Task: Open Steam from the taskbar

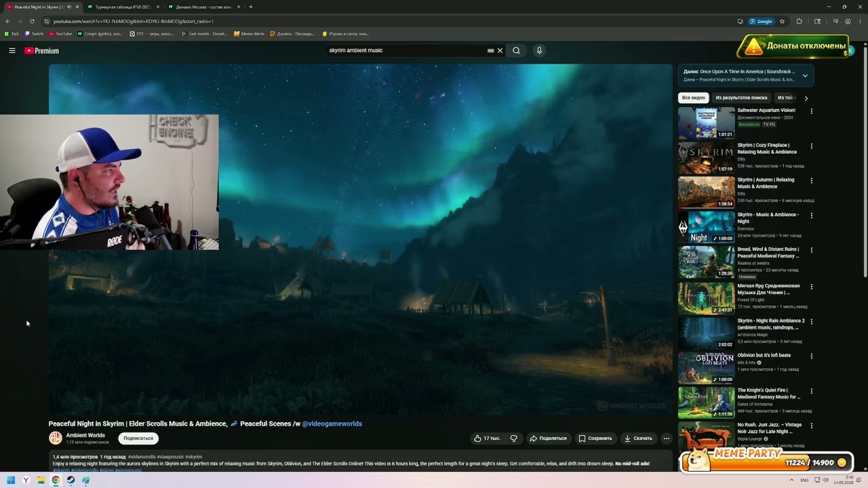Action: tap(71, 481)
